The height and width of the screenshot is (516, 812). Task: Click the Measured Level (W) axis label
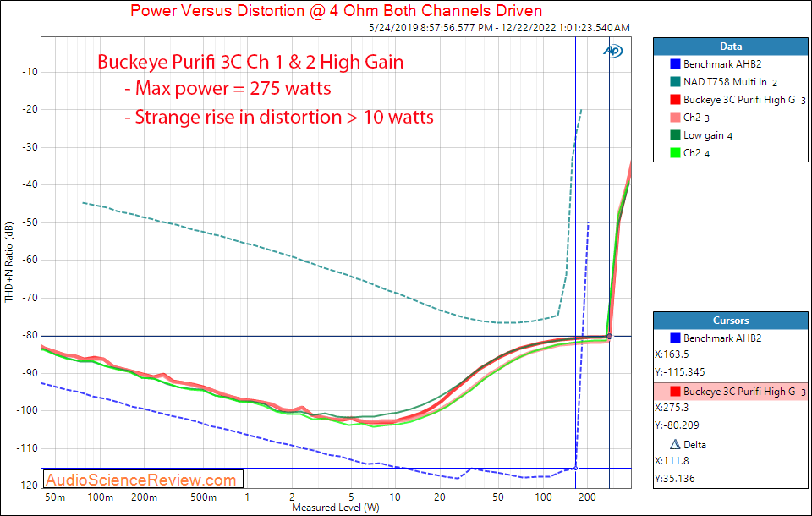click(336, 508)
